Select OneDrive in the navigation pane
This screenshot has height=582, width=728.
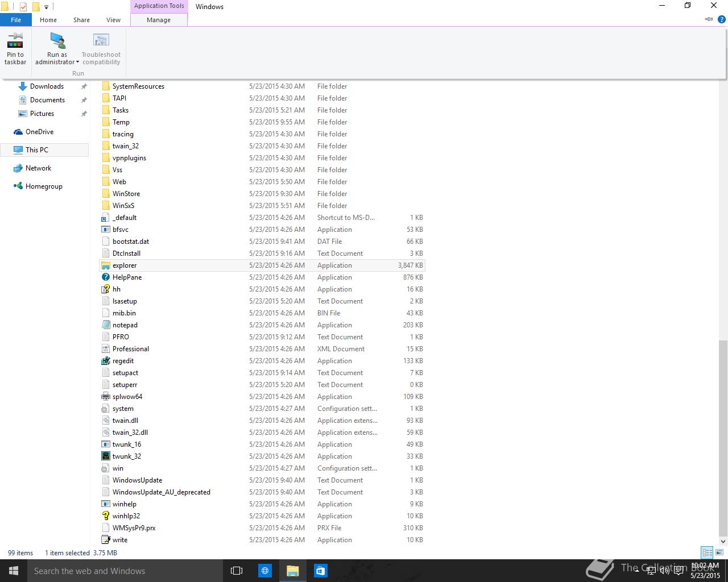click(x=39, y=132)
